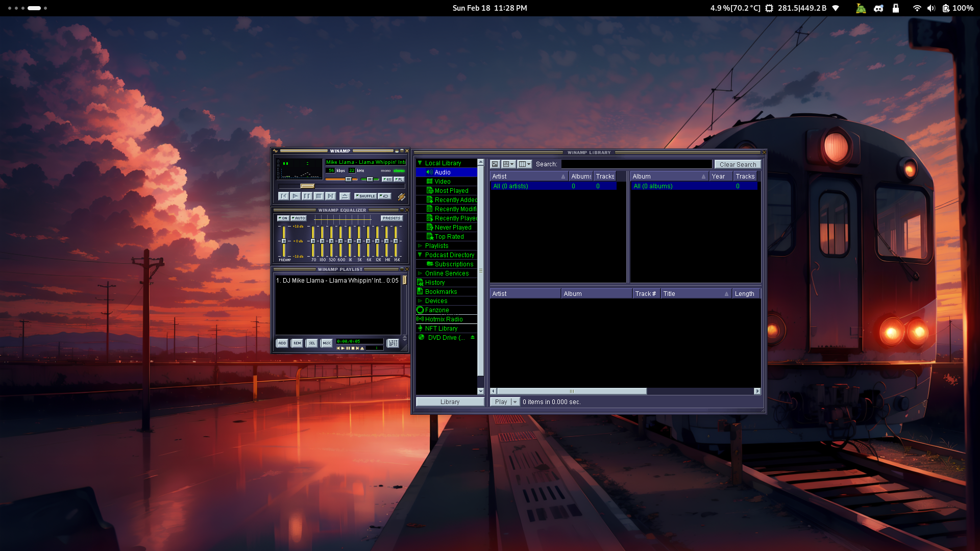Click the Eject open file icon

pyautogui.click(x=345, y=196)
